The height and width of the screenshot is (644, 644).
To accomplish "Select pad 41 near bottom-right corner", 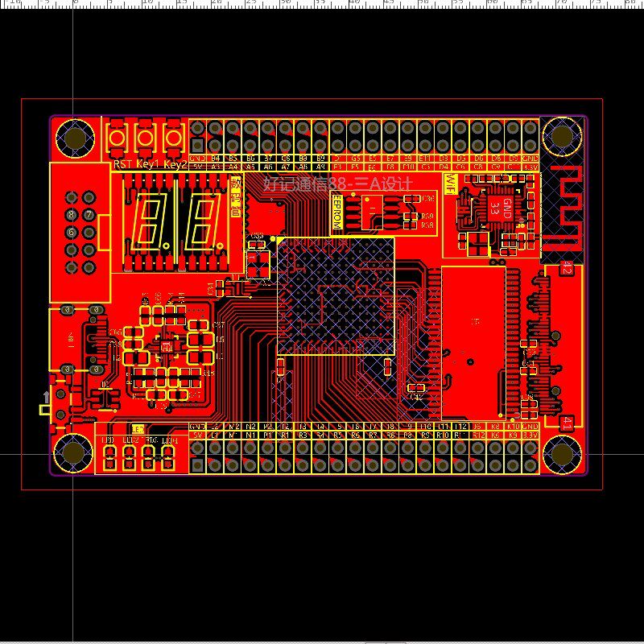I will point(567,423).
